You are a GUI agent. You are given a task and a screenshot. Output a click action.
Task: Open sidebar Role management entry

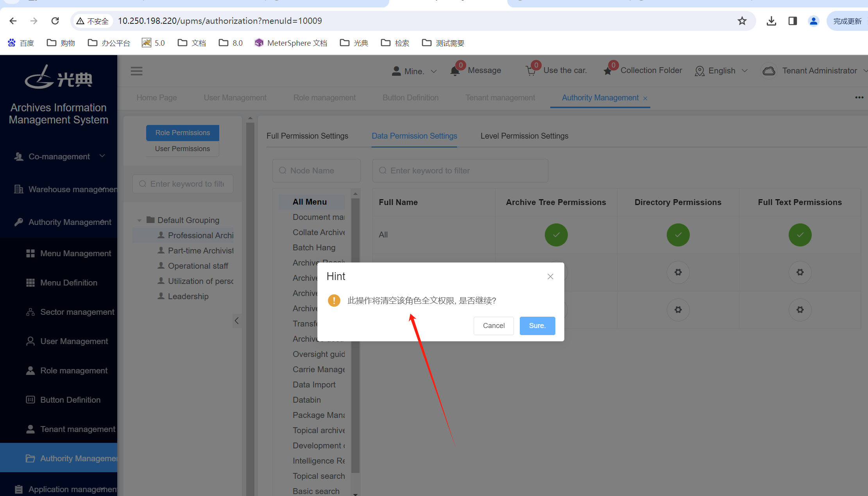click(59, 371)
